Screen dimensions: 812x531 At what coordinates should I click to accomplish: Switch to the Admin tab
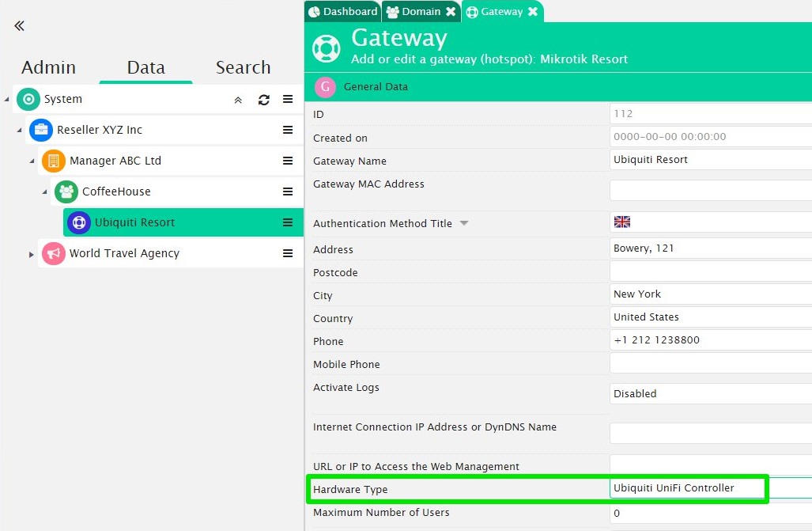tap(48, 67)
